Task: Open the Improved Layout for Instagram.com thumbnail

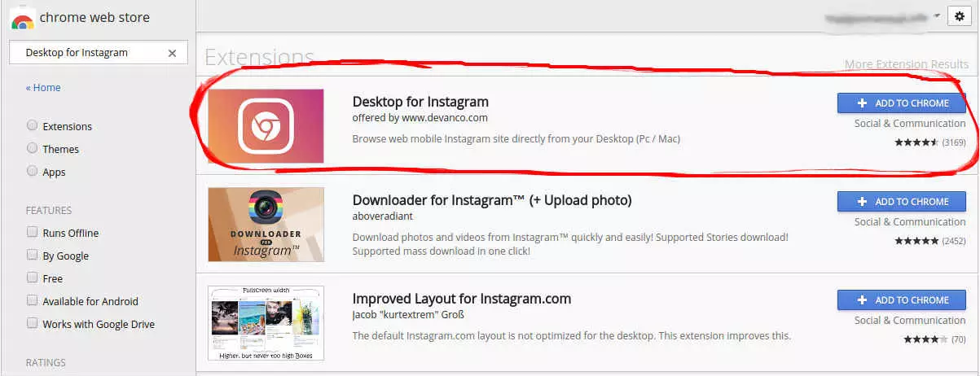Action: click(x=266, y=323)
